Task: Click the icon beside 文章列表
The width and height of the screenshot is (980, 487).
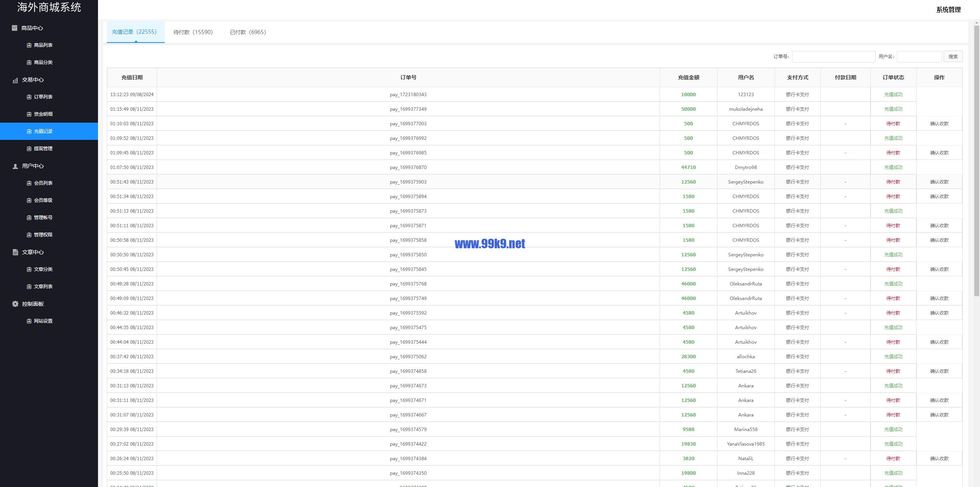Action: coord(29,287)
